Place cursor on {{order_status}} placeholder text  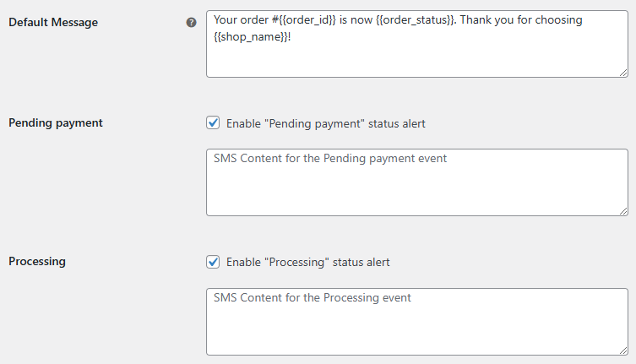tap(415, 20)
